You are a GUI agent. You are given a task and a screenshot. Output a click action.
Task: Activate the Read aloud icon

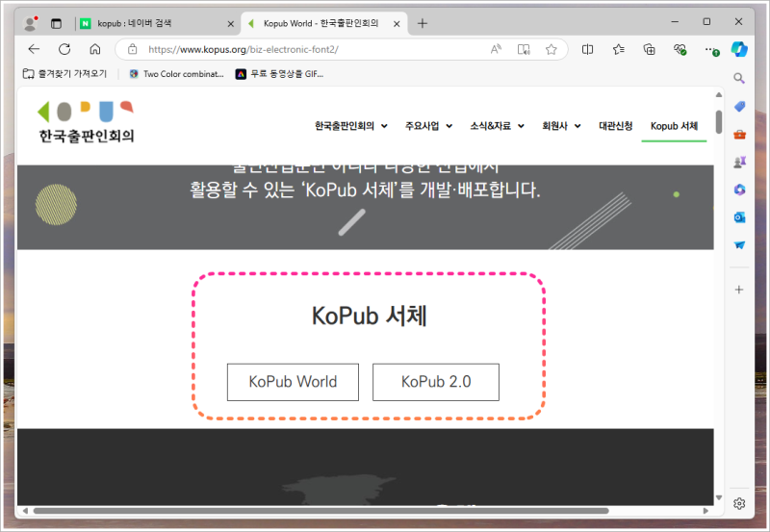point(496,49)
